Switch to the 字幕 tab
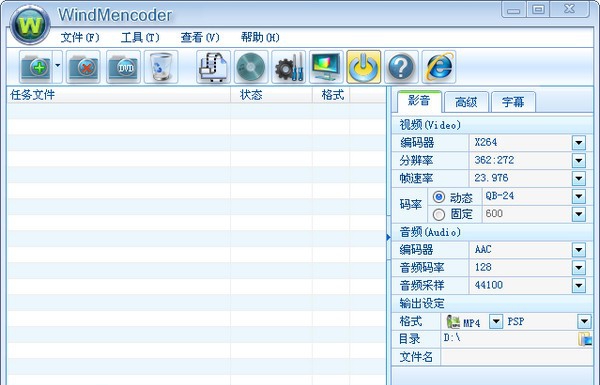Image resolution: width=600 pixels, height=385 pixels. [513, 102]
